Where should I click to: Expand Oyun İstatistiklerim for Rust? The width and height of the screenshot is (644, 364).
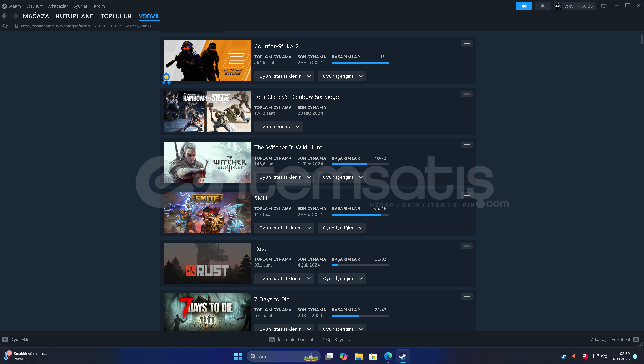click(x=284, y=279)
